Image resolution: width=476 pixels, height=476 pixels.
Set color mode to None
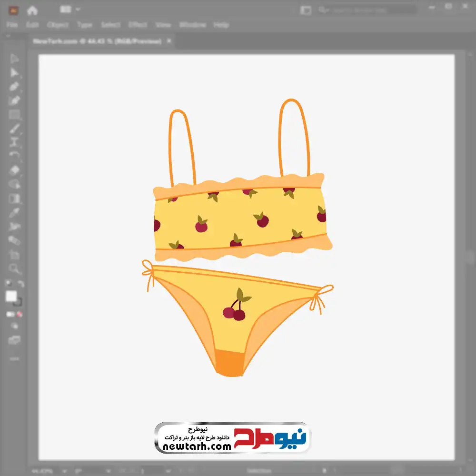point(20,314)
